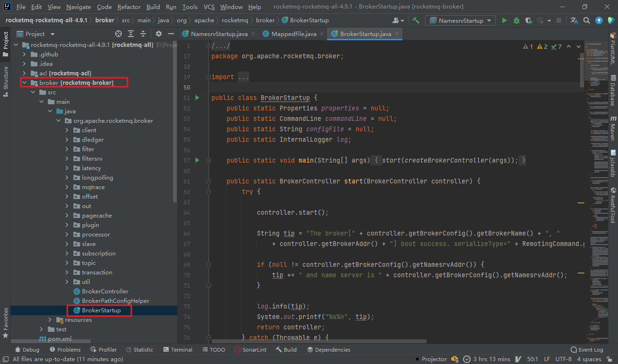Click the LF line separator selector

click(x=547, y=359)
